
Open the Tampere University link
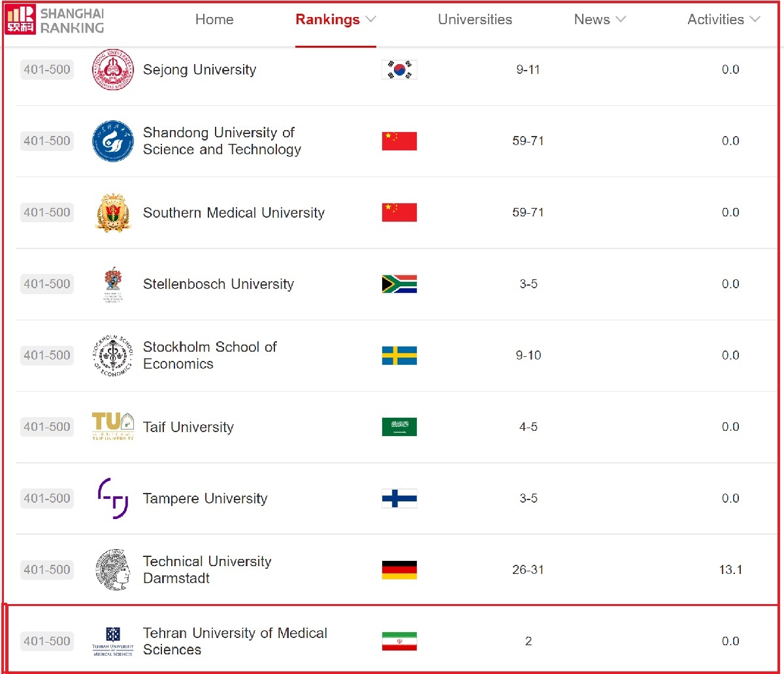click(x=205, y=499)
